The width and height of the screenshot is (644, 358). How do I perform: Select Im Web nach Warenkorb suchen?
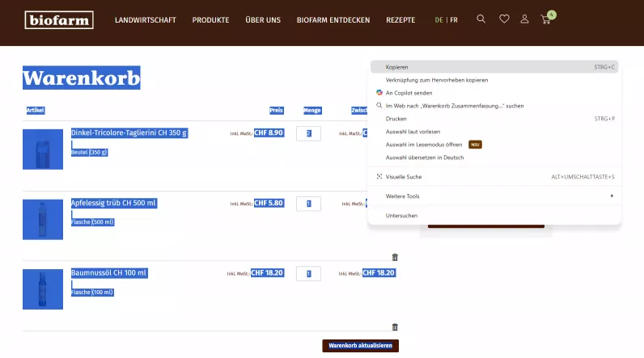click(x=494, y=106)
